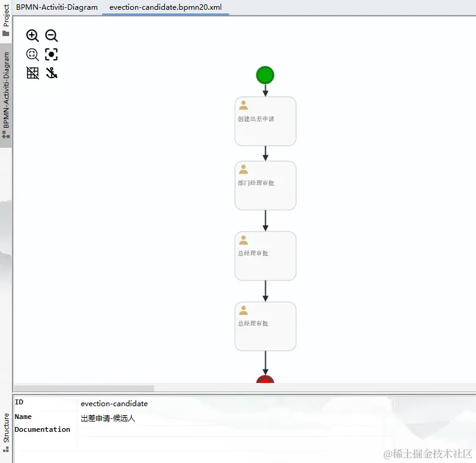Viewport: 476px width, 463px height.
Task: Reset zoom with the dashed magnifier icon
Action: coord(32,54)
